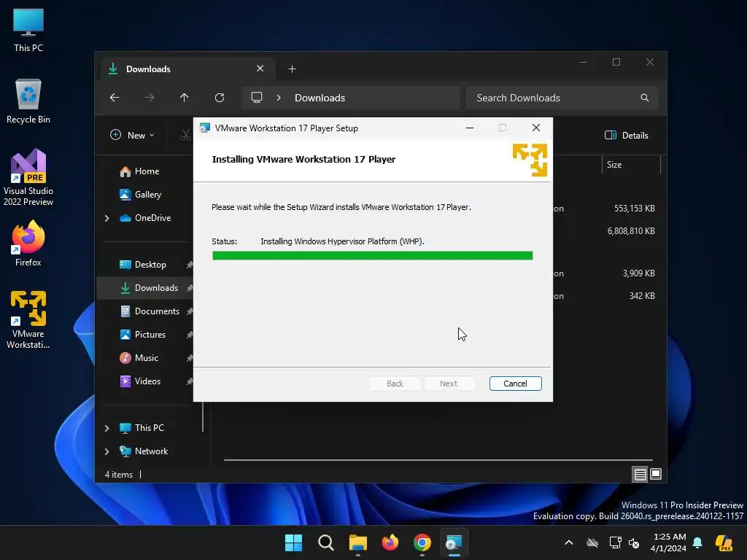
Task: Select VMware Workstation desktop shortcut
Action: click(28, 320)
